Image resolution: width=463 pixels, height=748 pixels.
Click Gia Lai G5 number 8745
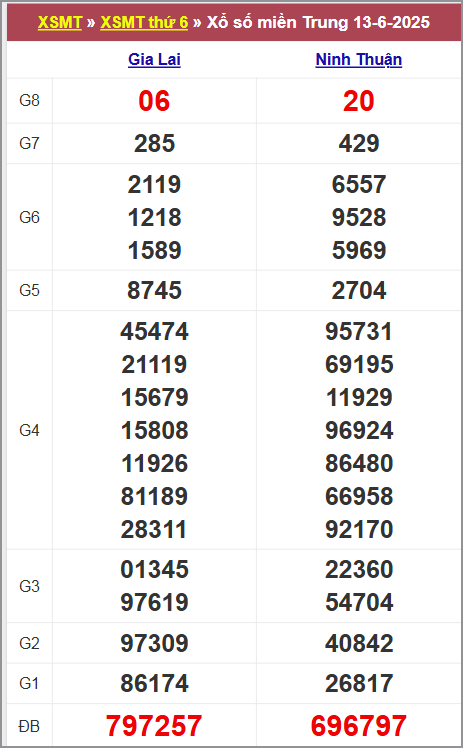point(154,291)
